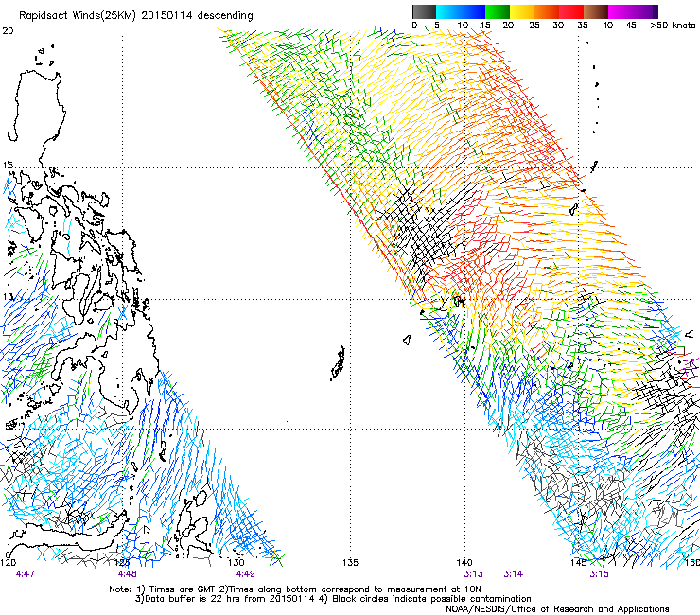Viewport: 700px width, 615px height.
Task: Click the NOAA/NESDIS credit line
Action: [557, 609]
